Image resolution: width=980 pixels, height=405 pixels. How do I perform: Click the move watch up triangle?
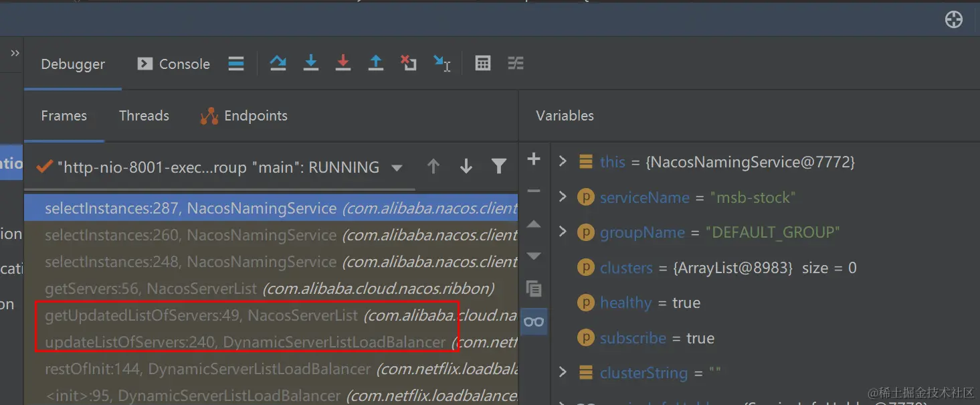click(x=534, y=224)
